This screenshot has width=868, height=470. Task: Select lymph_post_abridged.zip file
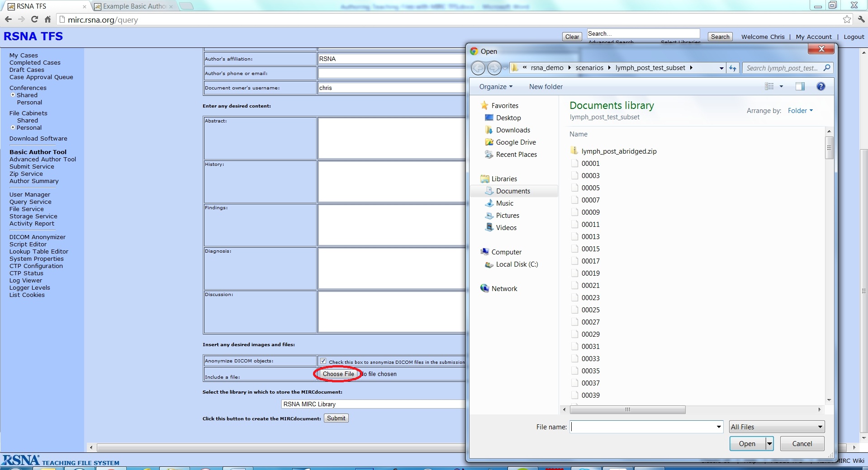click(x=618, y=151)
